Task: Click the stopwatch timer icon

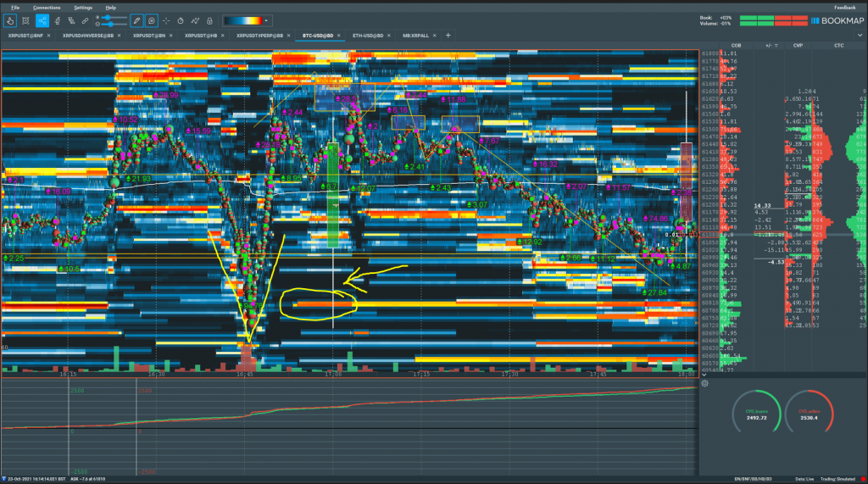Action: 181,21
